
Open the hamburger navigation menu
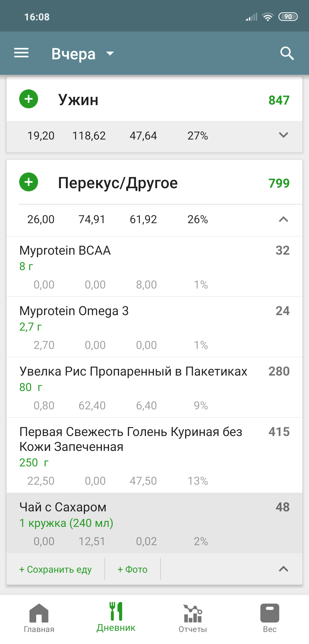click(x=21, y=53)
